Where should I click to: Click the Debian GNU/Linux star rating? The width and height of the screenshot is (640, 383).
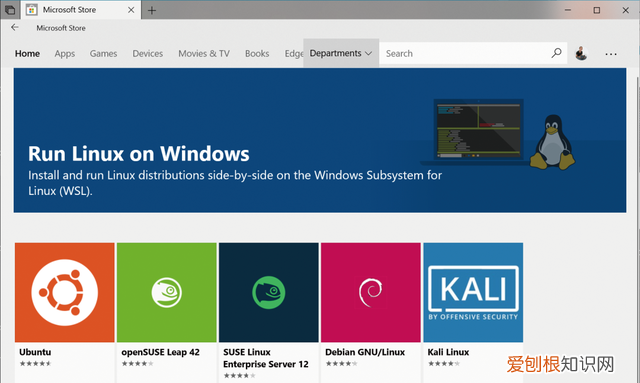[341, 363]
